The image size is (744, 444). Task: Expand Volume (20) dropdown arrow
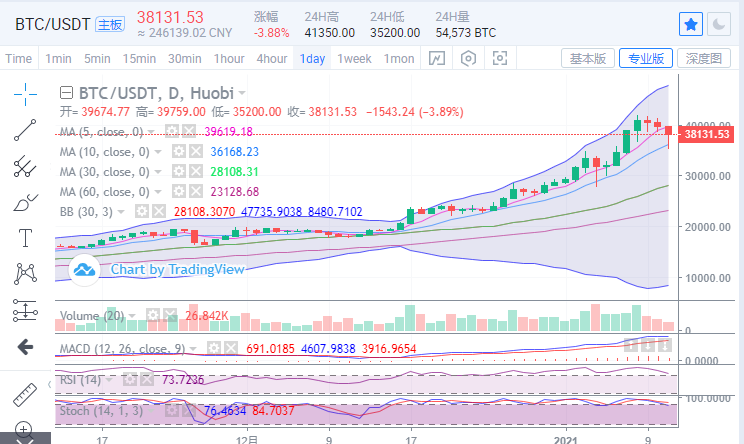pos(132,315)
